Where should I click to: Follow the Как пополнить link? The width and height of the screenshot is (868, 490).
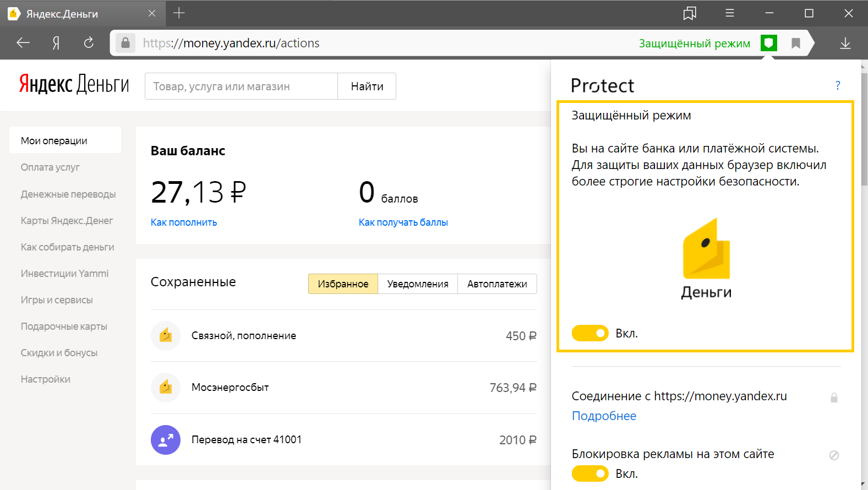(x=184, y=222)
